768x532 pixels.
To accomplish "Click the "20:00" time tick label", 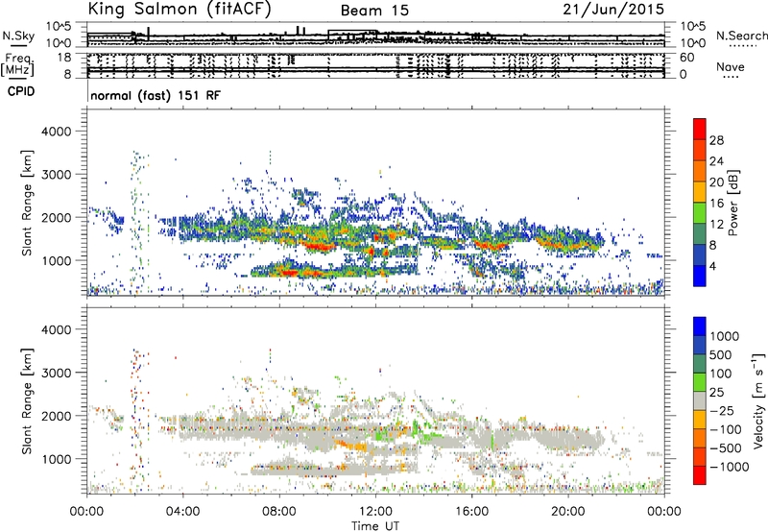I will click(x=567, y=511).
